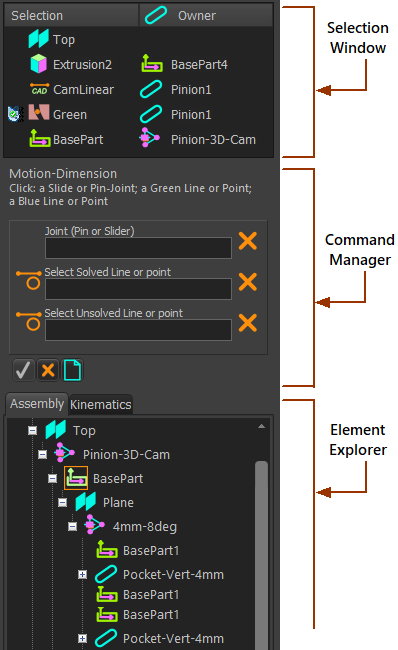
Task: Collapse the 4mm-8deg tree node
Action: [x=72, y=526]
